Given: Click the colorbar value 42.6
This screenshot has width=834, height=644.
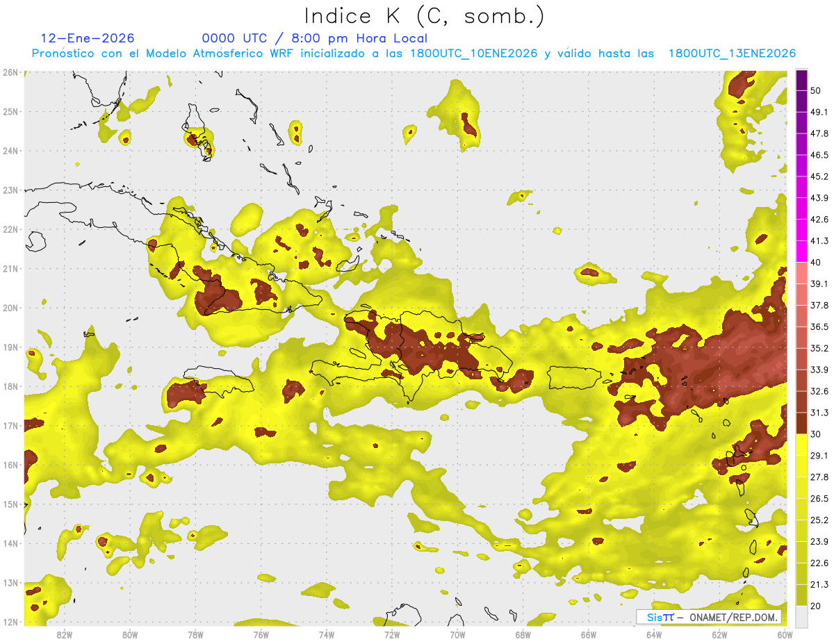Looking at the screenshot, I should [819, 220].
